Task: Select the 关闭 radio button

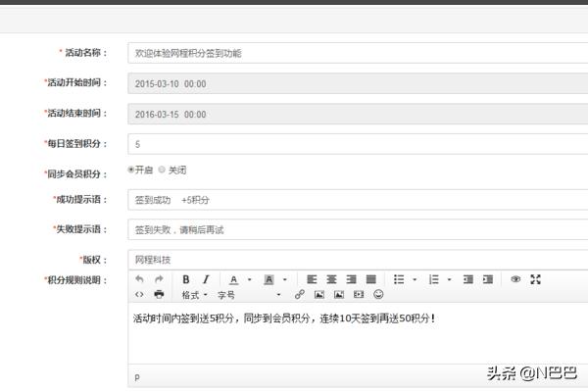Action: (162, 170)
